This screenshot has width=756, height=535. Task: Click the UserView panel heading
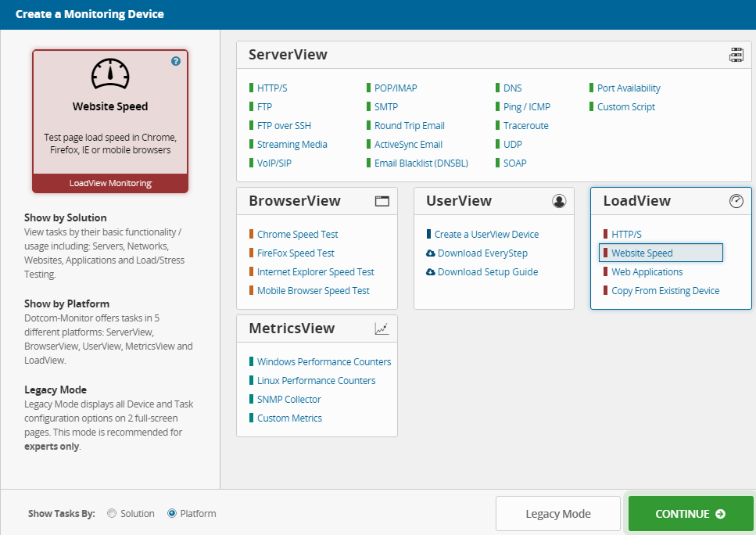458,201
